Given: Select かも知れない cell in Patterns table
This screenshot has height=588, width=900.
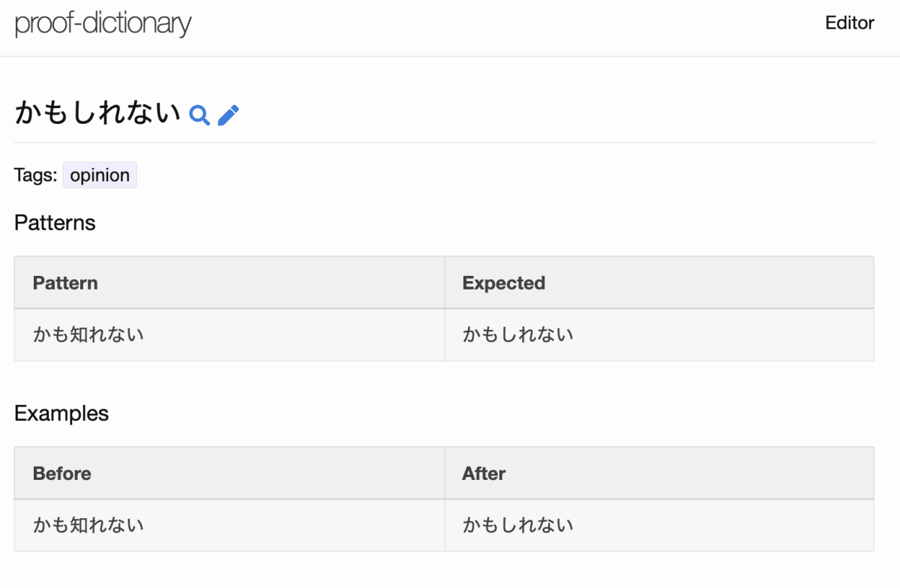Looking at the screenshot, I should click(x=229, y=334).
